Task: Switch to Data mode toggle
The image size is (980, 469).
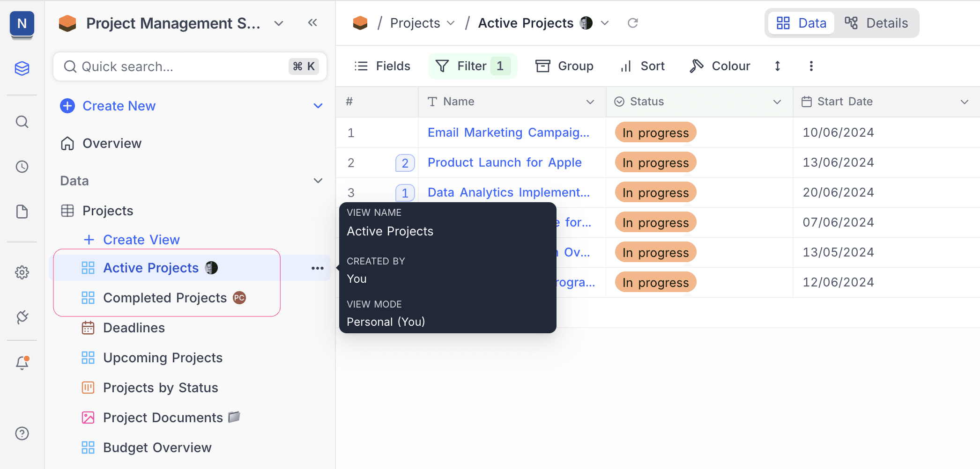Action: (802, 23)
